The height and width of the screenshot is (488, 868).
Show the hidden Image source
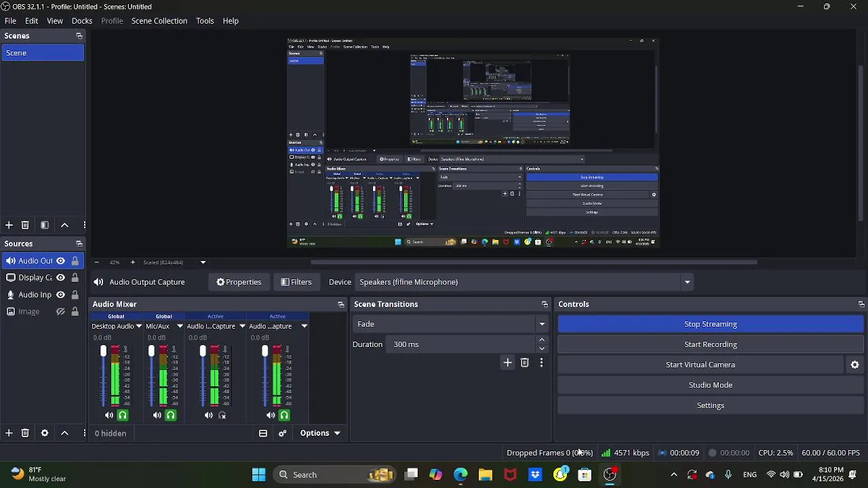[60, 312]
